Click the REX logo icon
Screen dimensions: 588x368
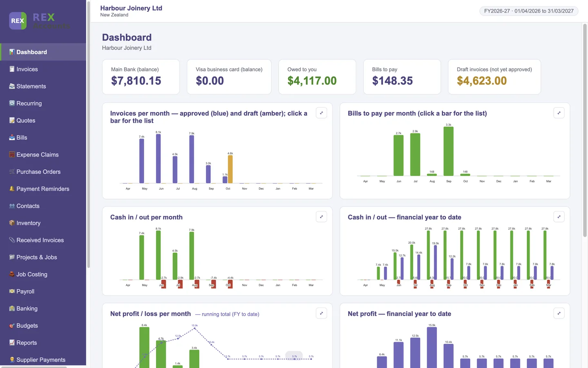18,21
